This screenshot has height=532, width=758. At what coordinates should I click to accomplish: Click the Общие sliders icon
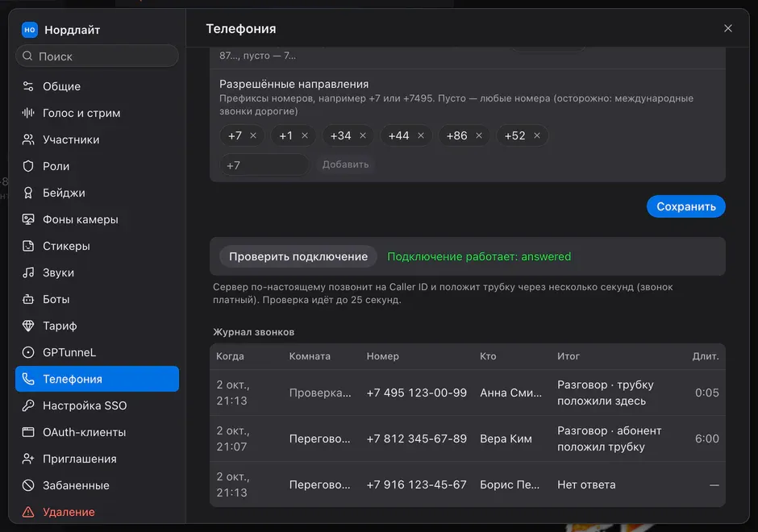(28, 86)
